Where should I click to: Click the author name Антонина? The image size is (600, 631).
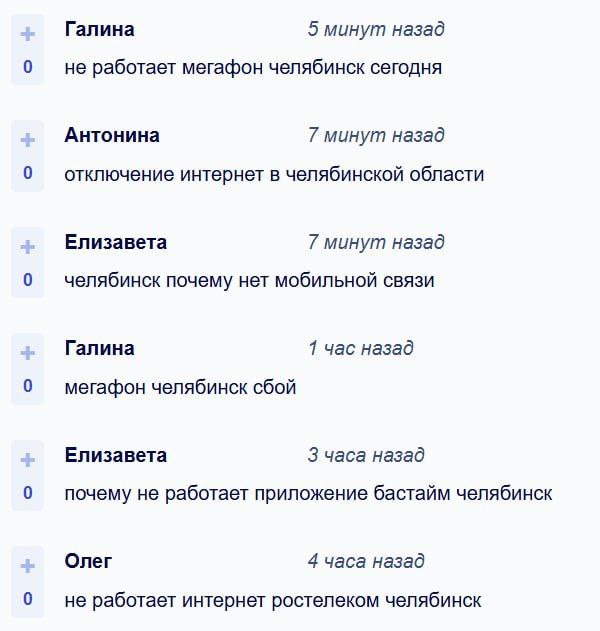(112, 135)
